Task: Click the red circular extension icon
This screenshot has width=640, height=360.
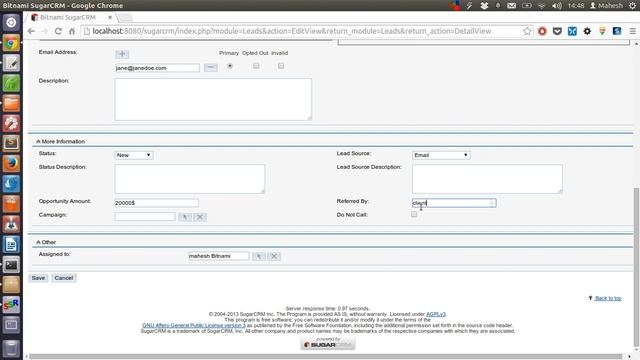Action: [542, 31]
